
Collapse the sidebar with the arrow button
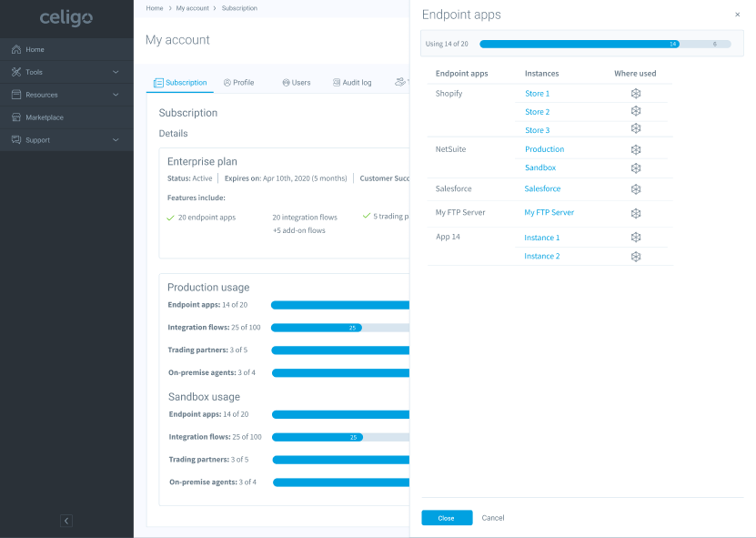coord(66,521)
